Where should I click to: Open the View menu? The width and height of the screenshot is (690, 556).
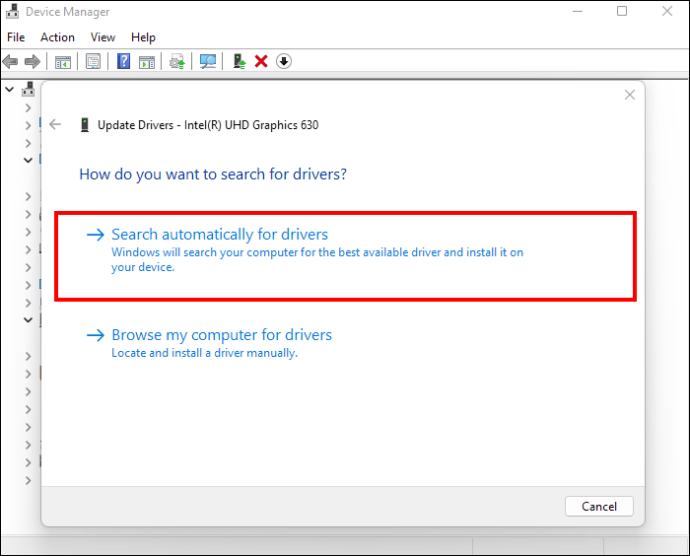(103, 37)
